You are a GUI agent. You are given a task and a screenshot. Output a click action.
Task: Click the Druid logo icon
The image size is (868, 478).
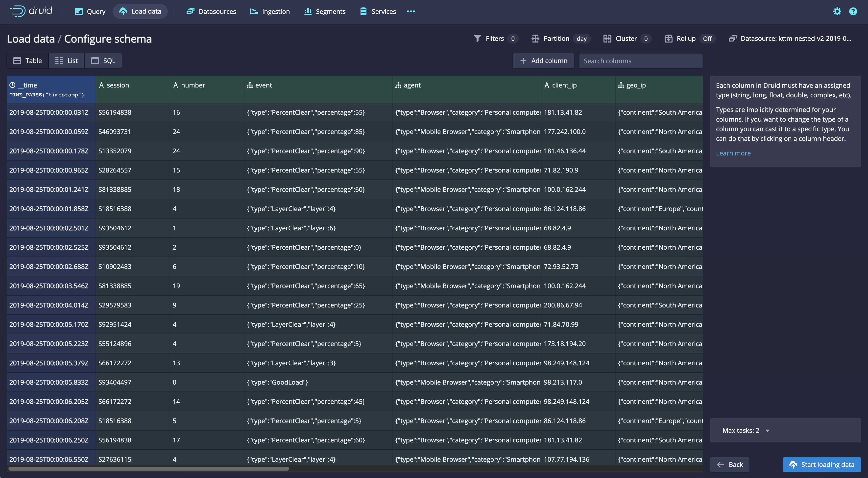[18, 11]
